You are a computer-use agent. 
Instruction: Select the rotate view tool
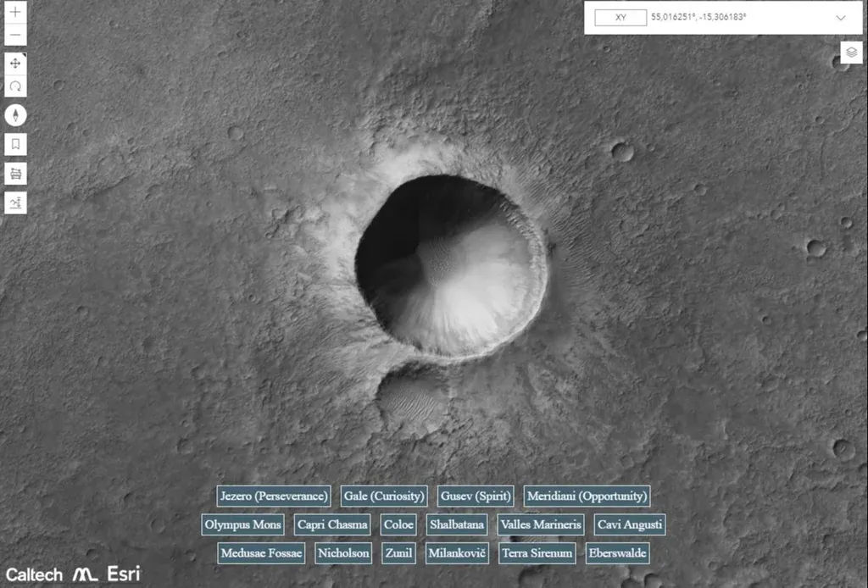click(x=15, y=86)
